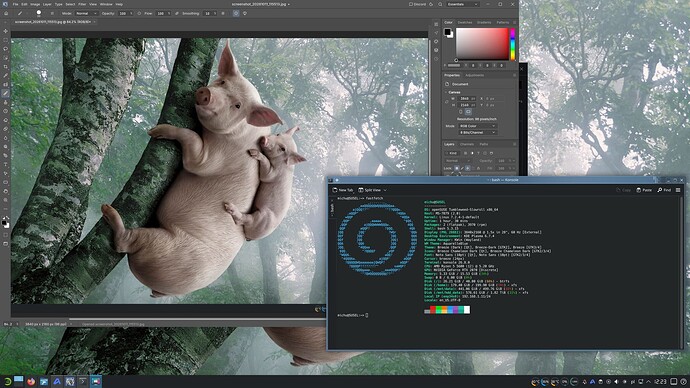Viewport: 690px width, 388px height.
Task: Toggle the symmetry painting button in options bar
Action: tap(245, 13)
